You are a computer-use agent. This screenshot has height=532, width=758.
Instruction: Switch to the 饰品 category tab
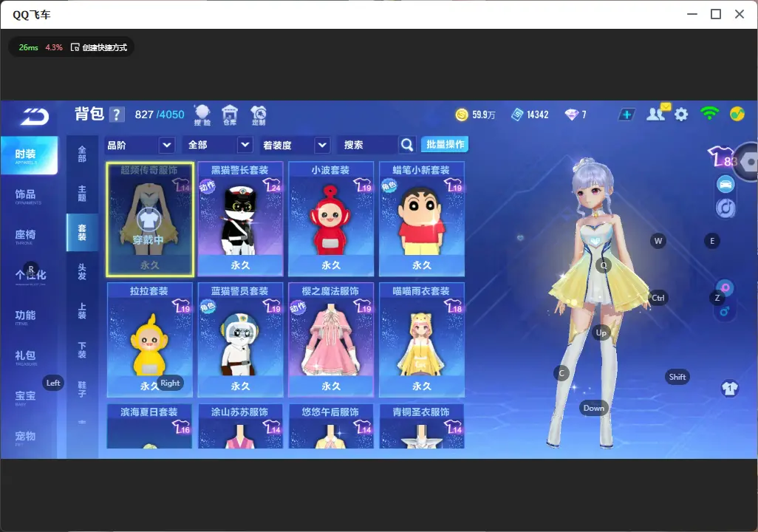point(26,195)
